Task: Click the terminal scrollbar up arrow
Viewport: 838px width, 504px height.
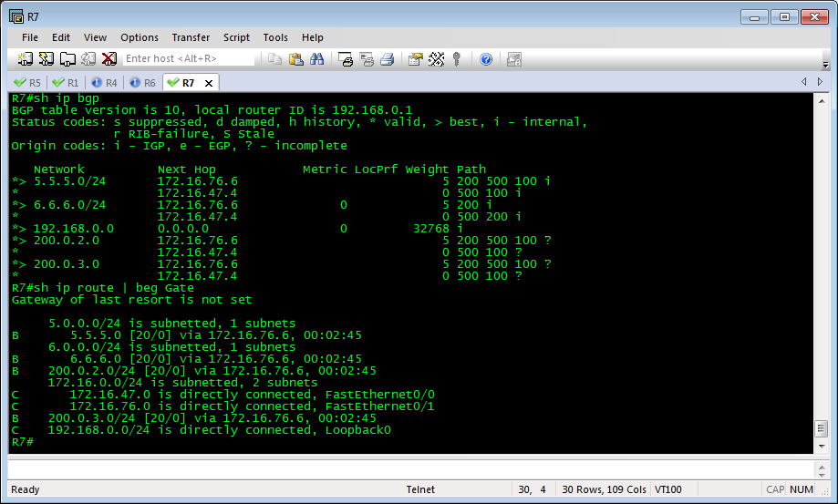Action: coord(822,101)
